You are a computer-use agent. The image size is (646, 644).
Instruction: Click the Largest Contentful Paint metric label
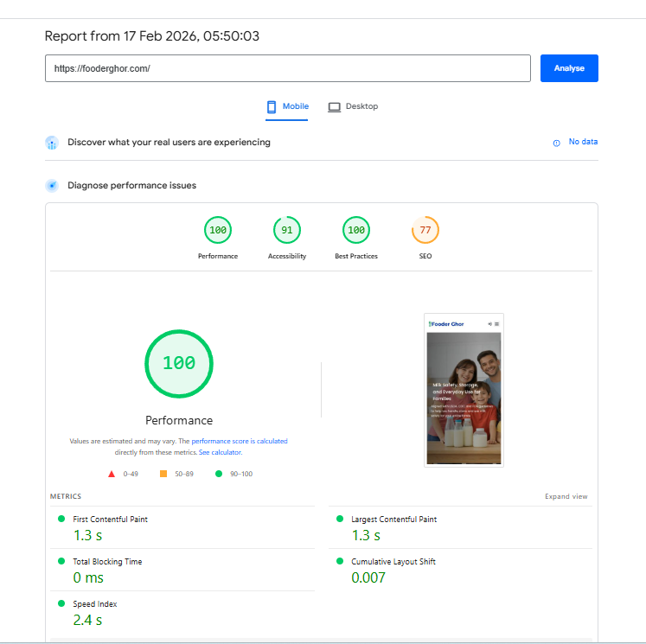pyautogui.click(x=393, y=520)
